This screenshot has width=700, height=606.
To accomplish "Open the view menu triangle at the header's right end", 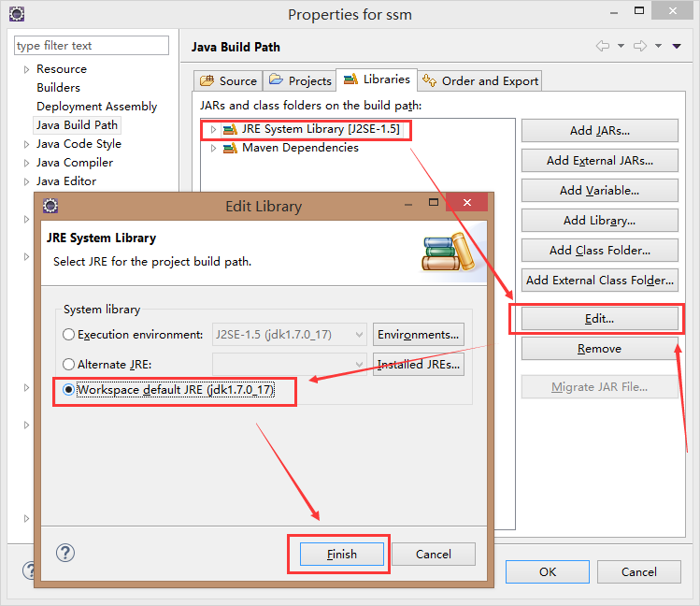I will coord(677,46).
